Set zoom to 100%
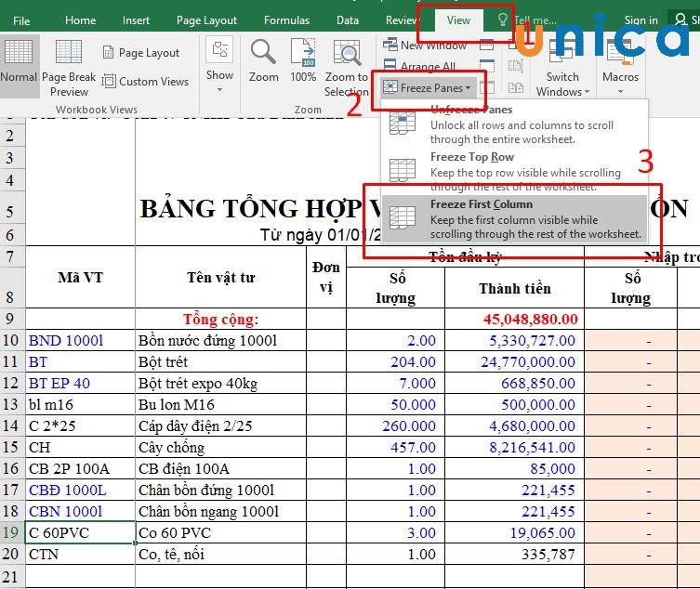 303,61
